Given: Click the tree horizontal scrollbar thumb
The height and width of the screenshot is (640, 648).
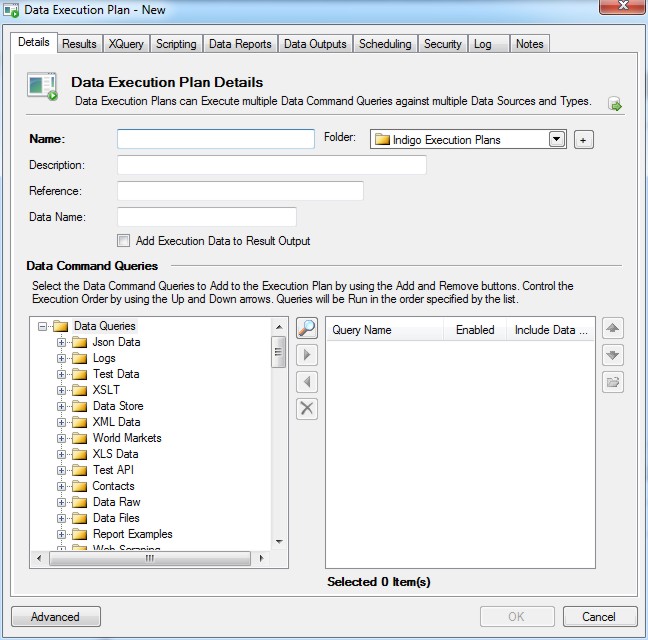Looking at the screenshot, I should [150, 558].
